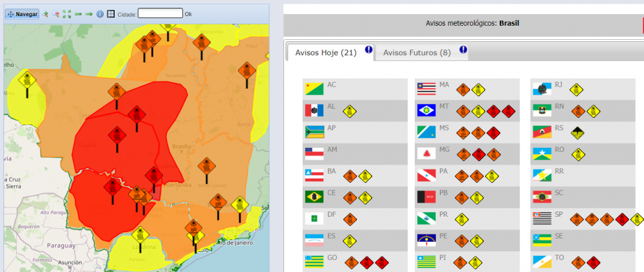
Task: Open TO orange warning icon
Action: click(x=578, y=262)
